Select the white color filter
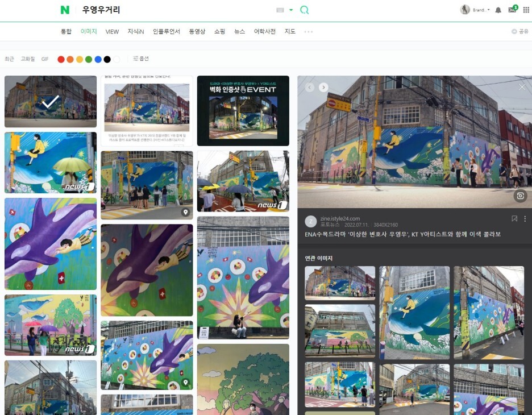This screenshot has height=415, width=532. click(x=117, y=59)
